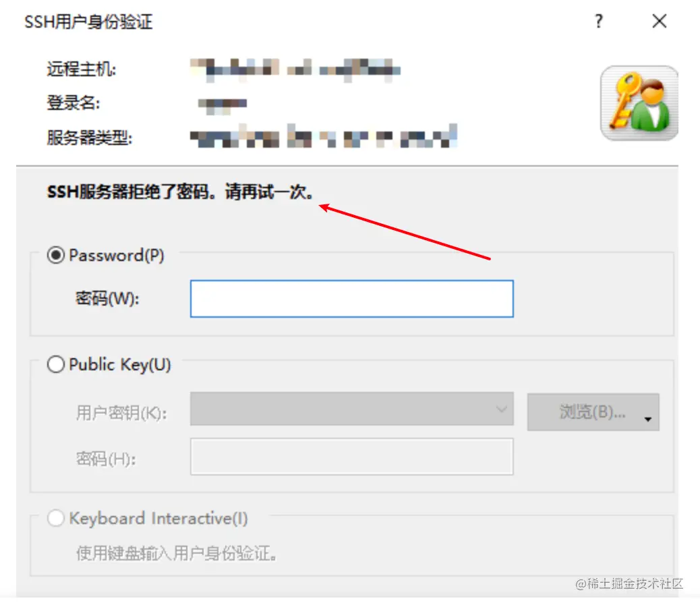
Task: Click the 用户密钥(K) label
Action: (121, 412)
